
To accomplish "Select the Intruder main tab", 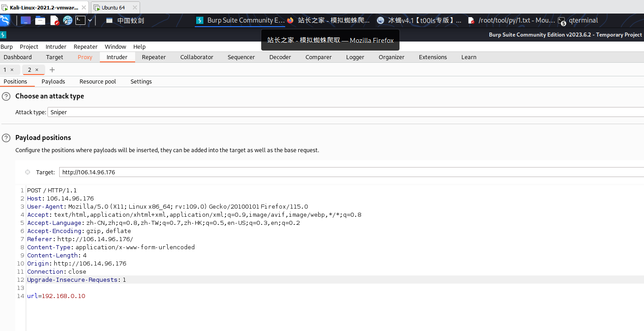I will [x=117, y=57].
